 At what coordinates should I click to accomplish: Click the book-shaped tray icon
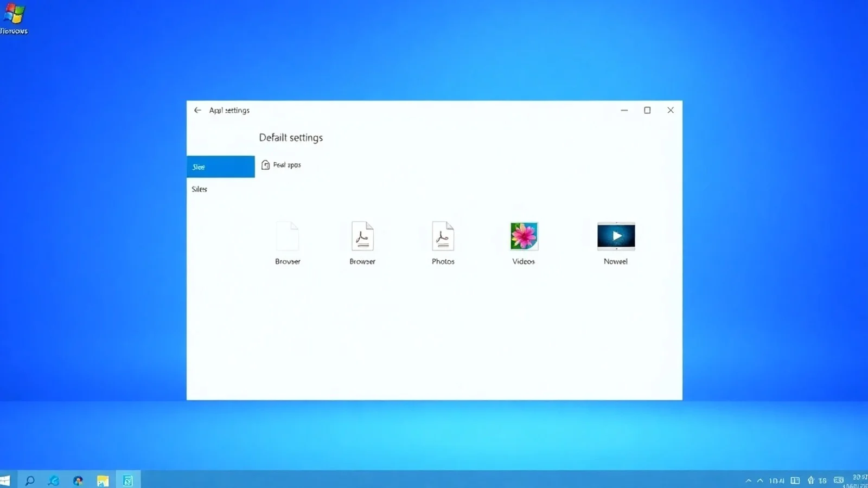point(795,480)
